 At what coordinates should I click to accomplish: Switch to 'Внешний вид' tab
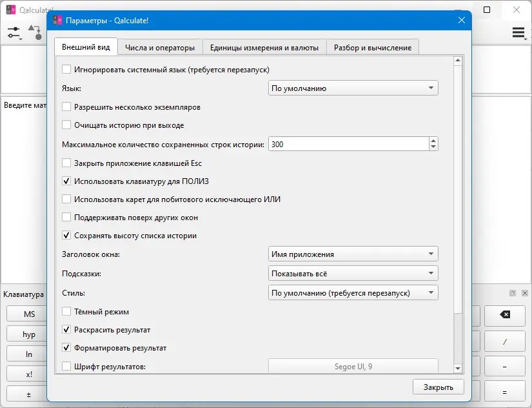(86, 47)
